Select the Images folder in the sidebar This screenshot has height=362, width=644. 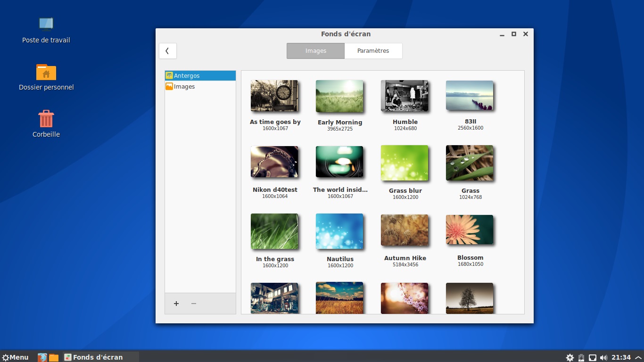[200, 87]
